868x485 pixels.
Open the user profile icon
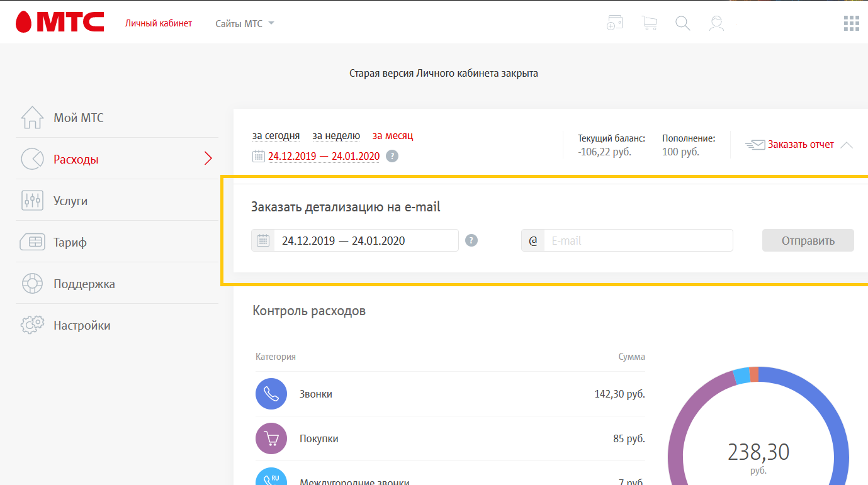click(716, 23)
